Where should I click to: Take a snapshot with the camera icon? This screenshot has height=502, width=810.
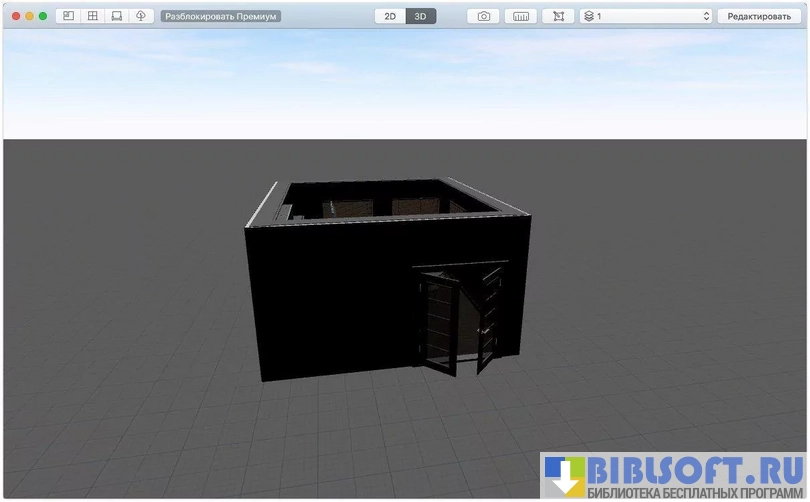484,17
